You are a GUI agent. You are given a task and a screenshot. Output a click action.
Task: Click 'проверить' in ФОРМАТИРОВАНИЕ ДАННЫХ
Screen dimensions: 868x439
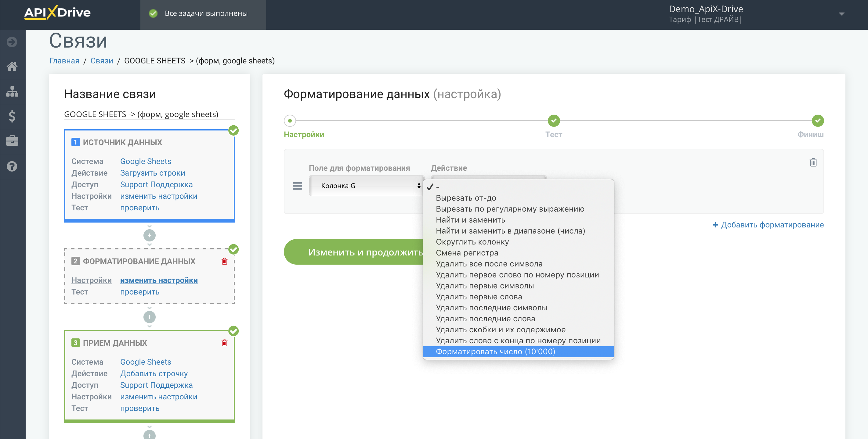[x=140, y=292]
